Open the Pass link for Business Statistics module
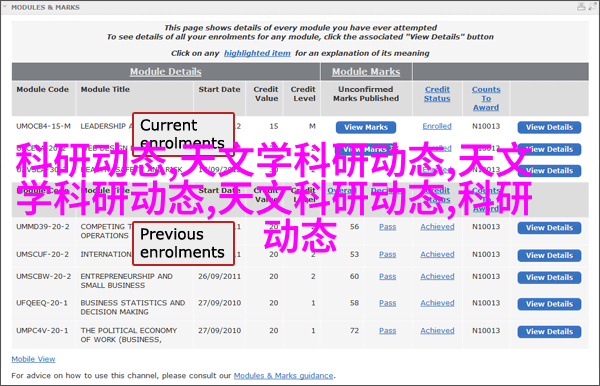The height and width of the screenshot is (386, 600). pos(388,303)
